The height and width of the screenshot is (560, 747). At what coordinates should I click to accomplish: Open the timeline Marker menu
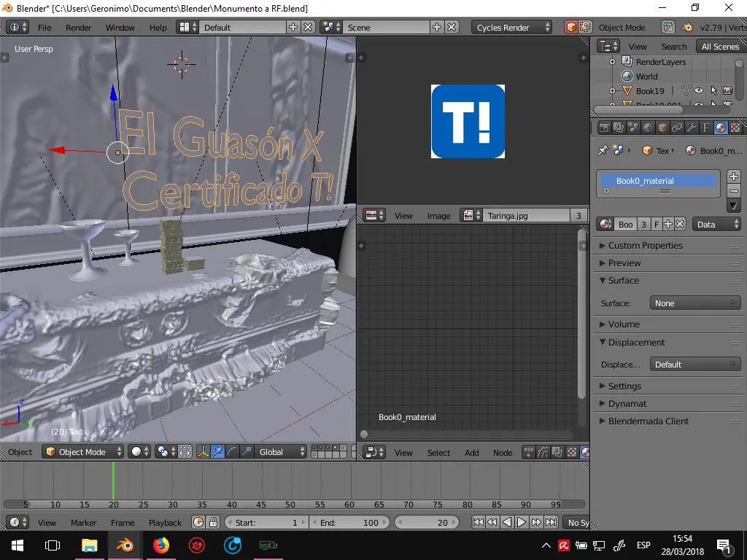[83, 522]
